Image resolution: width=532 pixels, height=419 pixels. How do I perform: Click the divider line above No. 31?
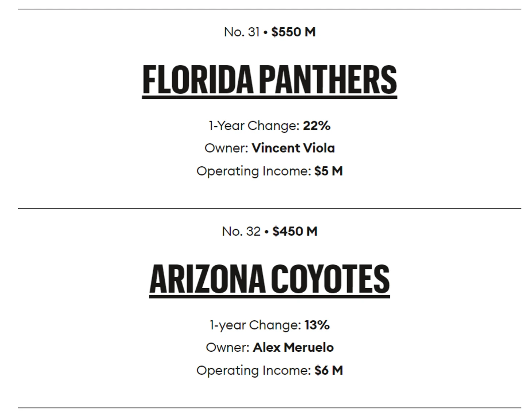coord(269,9)
